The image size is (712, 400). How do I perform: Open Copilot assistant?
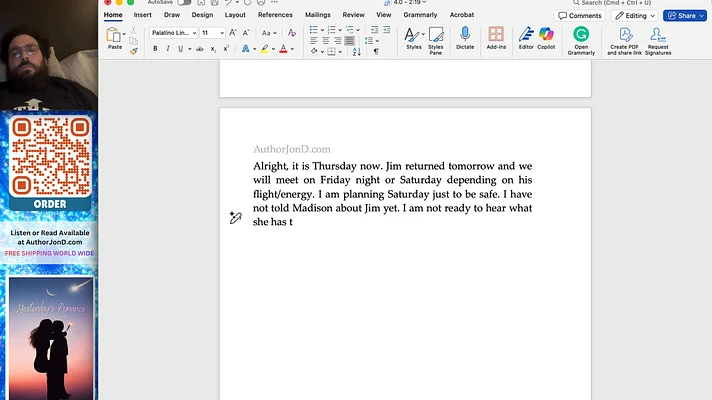pos(546,38)
